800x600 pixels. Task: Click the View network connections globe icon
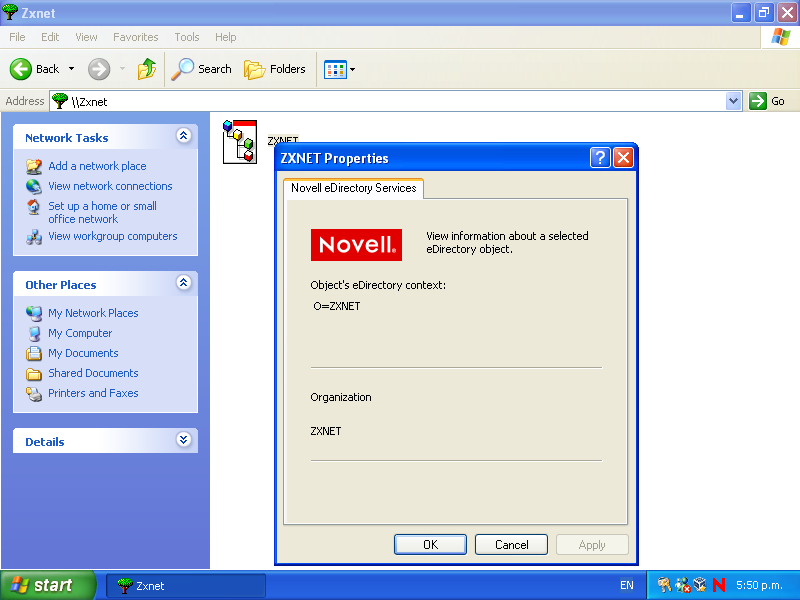[x=34, y=186]
